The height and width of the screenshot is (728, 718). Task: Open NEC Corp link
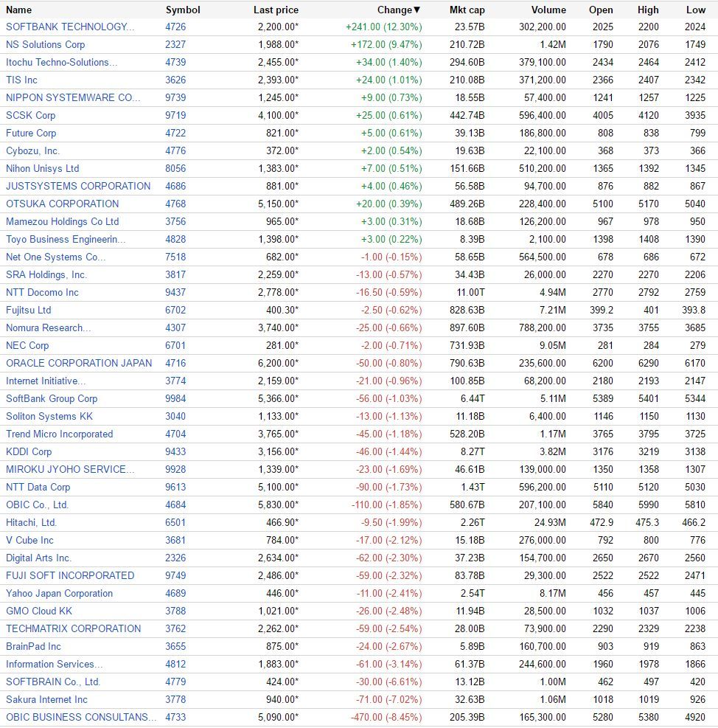pyautogui.click(x=27, y=345)
